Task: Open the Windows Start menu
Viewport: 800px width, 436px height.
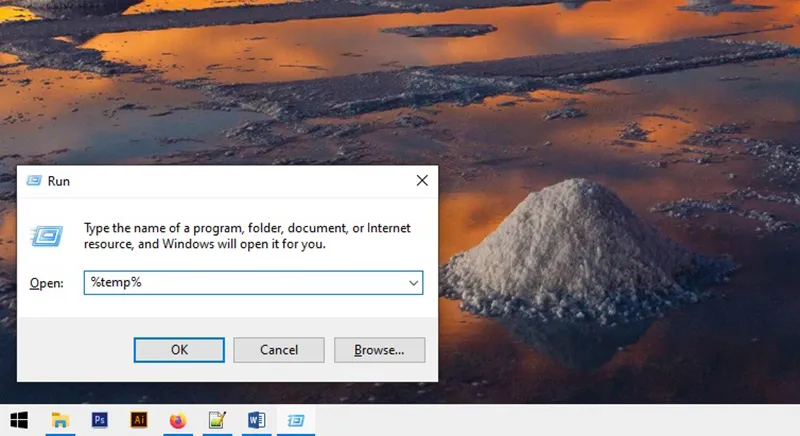Action: click(x=19, y=420)
